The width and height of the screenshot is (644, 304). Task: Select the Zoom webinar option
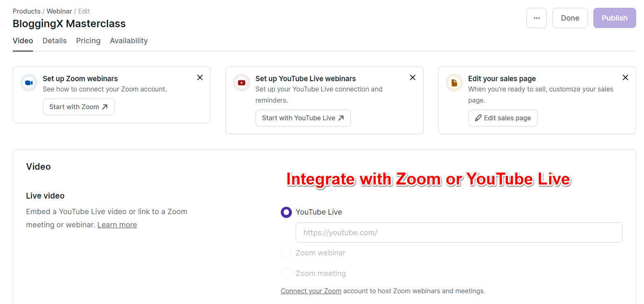click(286, 253)
